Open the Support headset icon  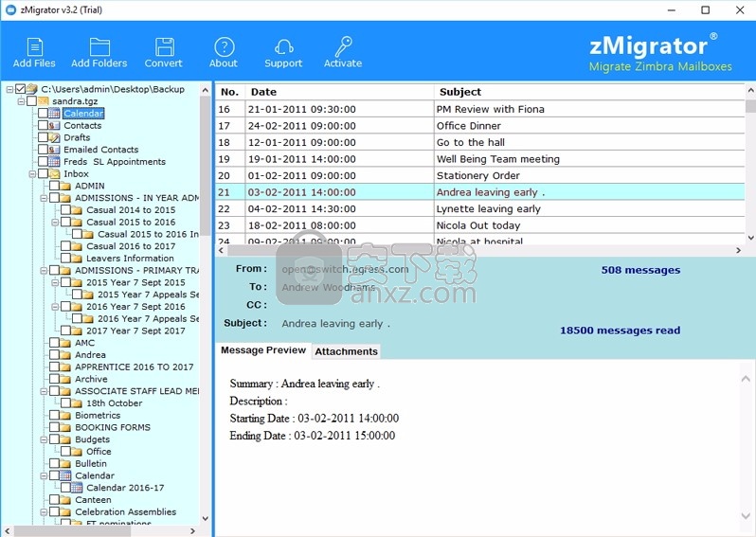(x=284, y=47)
